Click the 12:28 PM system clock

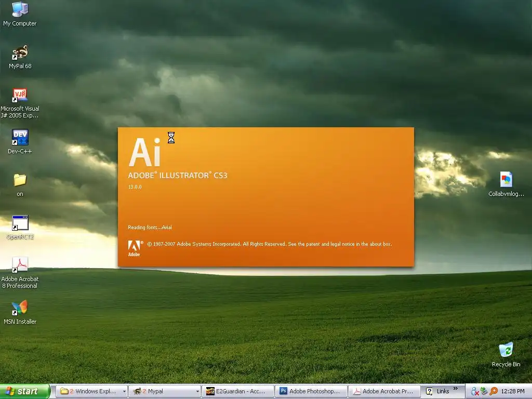point(513,391)
